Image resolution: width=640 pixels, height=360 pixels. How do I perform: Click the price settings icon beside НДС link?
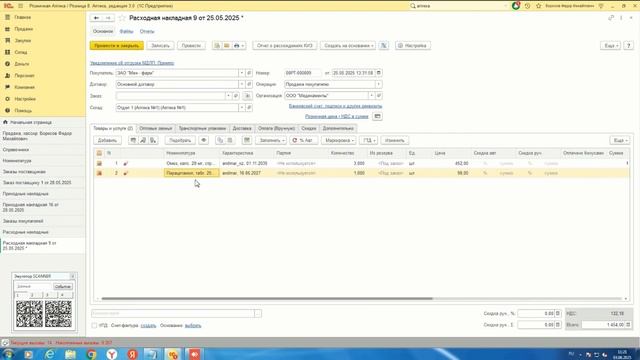tap(378, 116)
